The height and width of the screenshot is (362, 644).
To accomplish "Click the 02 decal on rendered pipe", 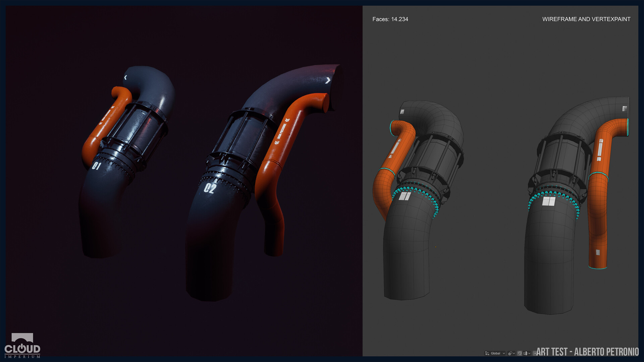I will click(x=209, y=188).
